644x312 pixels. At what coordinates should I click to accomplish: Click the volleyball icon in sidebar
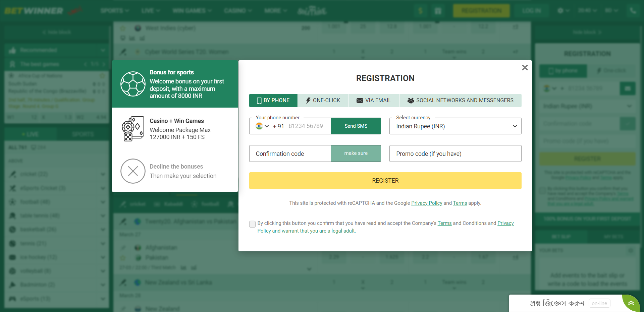click(x=12, y=271)
